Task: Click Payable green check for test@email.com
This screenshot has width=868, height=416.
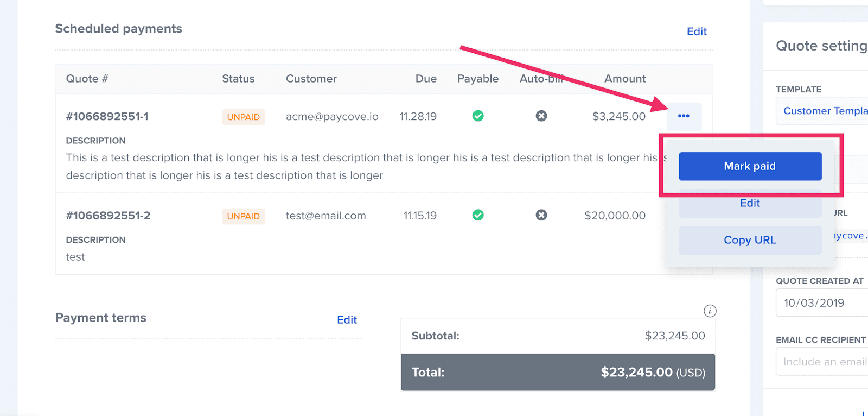Action: pos(478,216)
